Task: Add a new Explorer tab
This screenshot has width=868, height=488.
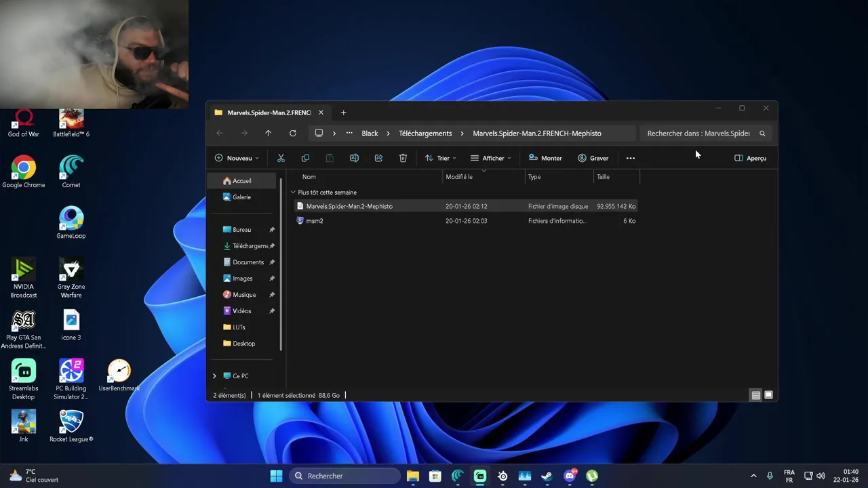Action: click(x=343, y=113)
